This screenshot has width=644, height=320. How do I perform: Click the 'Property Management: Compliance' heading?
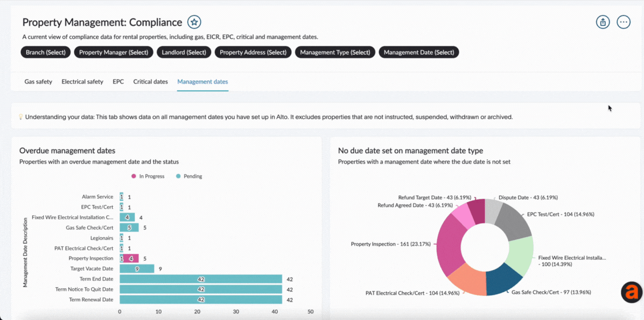click(x=102, y=22)
